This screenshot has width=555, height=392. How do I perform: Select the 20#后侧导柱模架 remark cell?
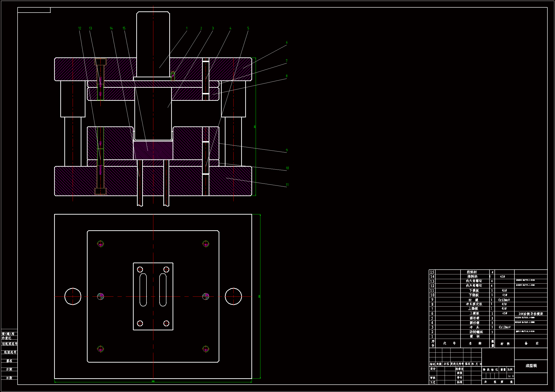tap(531, 314)
